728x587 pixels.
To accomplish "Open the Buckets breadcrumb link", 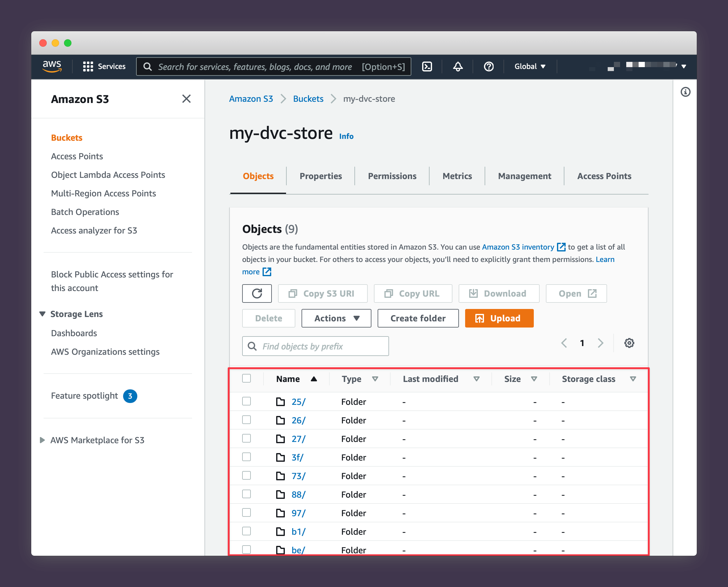I will click(x=308, y=99).
